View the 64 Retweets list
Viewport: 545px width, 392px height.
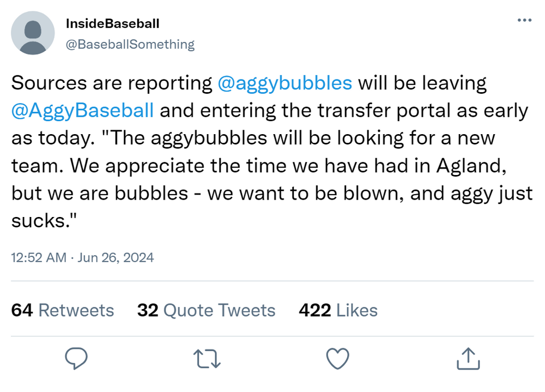[x=63, y=310]
